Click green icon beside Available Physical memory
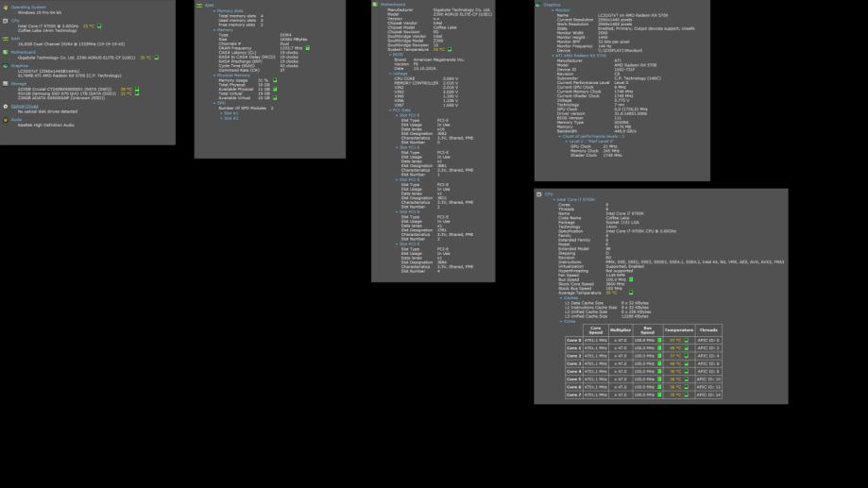The height and width of the screenshot is (488, 868). point(275,89)
